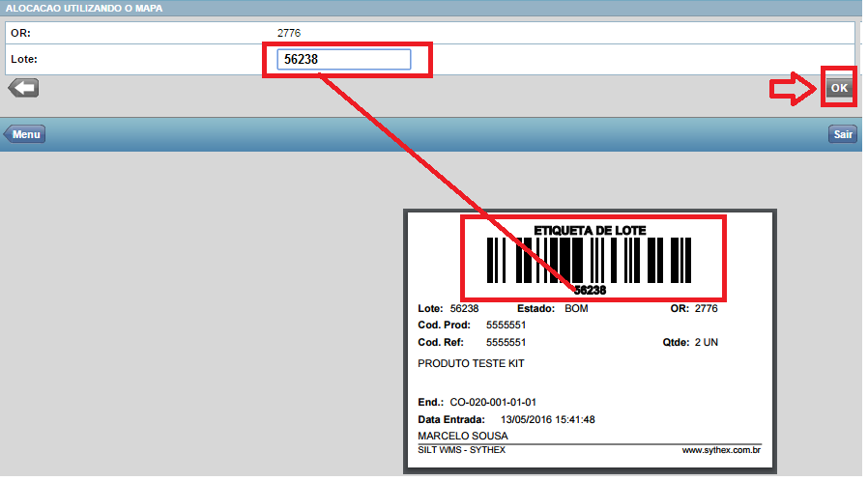Click 'ETIQUETA DE LOTE' title on label

point(590,230)
